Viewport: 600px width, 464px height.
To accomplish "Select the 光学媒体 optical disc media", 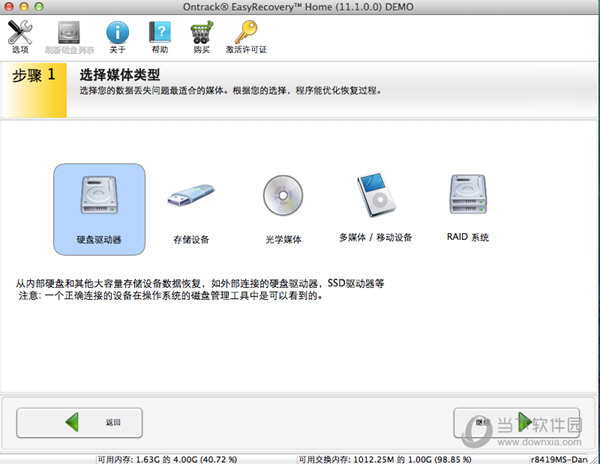I will click(x=283, y=209).
